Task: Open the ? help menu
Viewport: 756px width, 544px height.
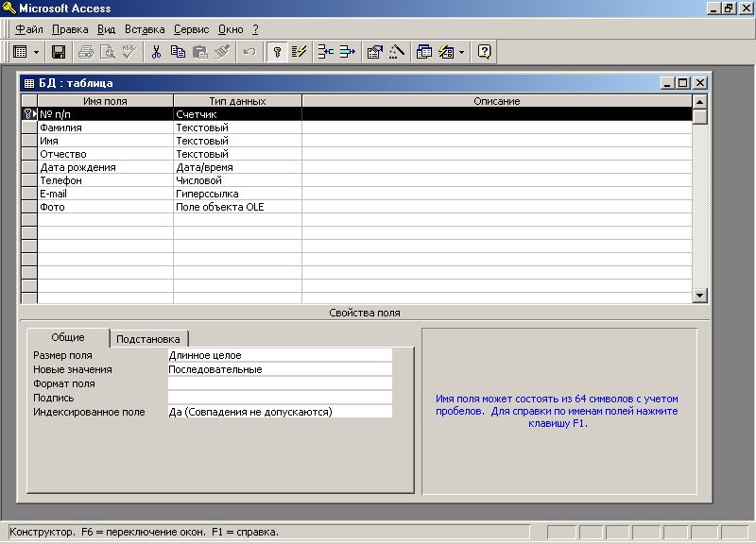Action: (x=255, y=29)
